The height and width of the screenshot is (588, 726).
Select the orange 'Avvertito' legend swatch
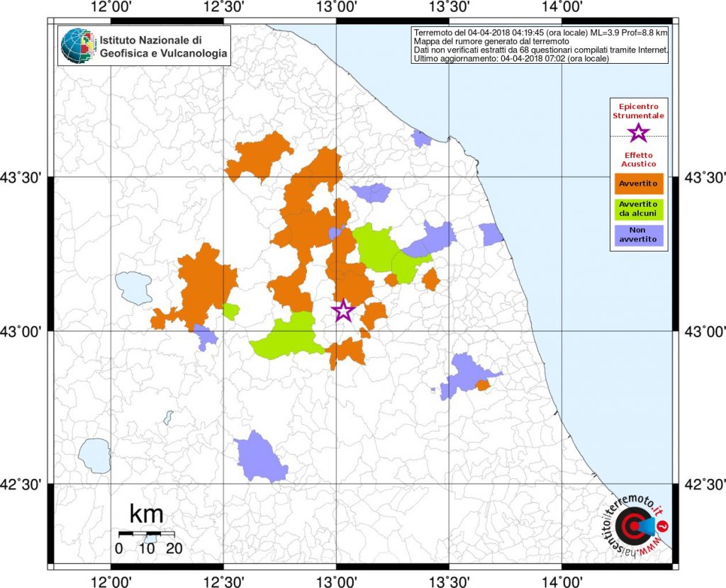tap(639, 183)
